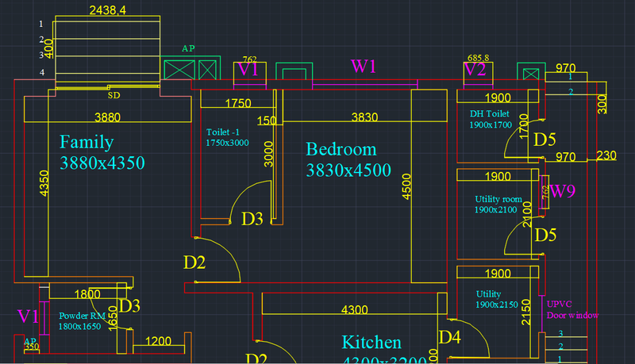635x364 pixels.
Task: Select the Bedroom room label
Action: [x=341, y=149]
